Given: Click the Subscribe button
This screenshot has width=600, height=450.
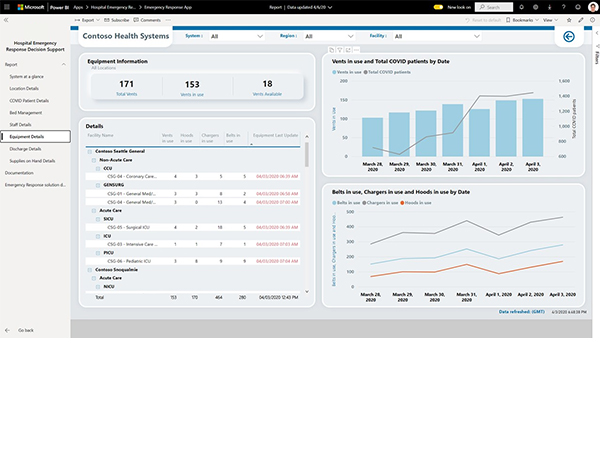Looking at the screenshot, I should pyautogui.click(x=116, y=20).
